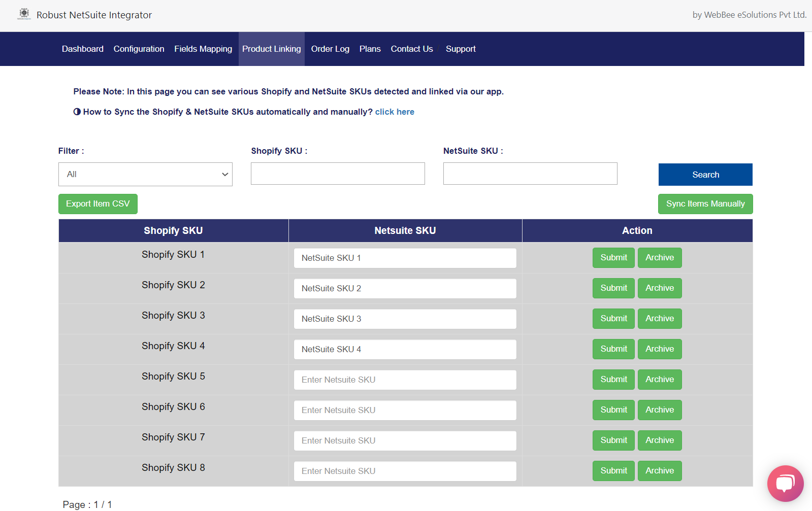Submit the Shopify SKU 6 row
The width and height of the screenshot is (812, 511).
(613, 410)
